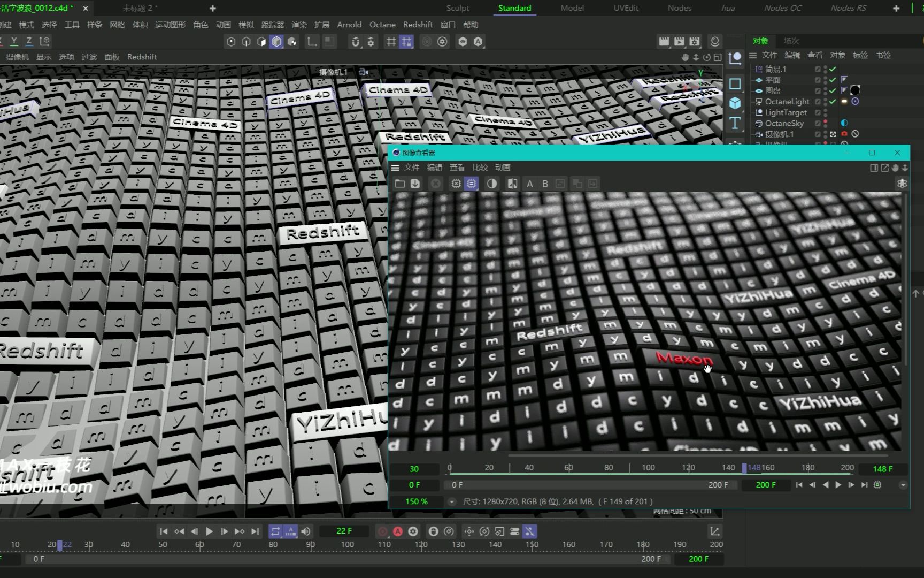The width and height of the screenshot is (924, 578).
Task: Click Render View clapperboard icon
Action: click(x=664, y=42)
